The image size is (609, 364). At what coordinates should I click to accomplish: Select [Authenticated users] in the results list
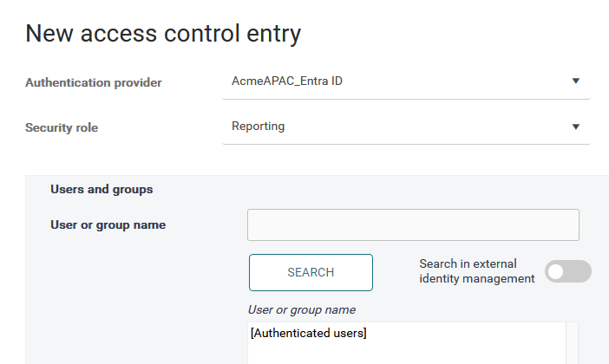pyautogui.click(x=308, y=334)
